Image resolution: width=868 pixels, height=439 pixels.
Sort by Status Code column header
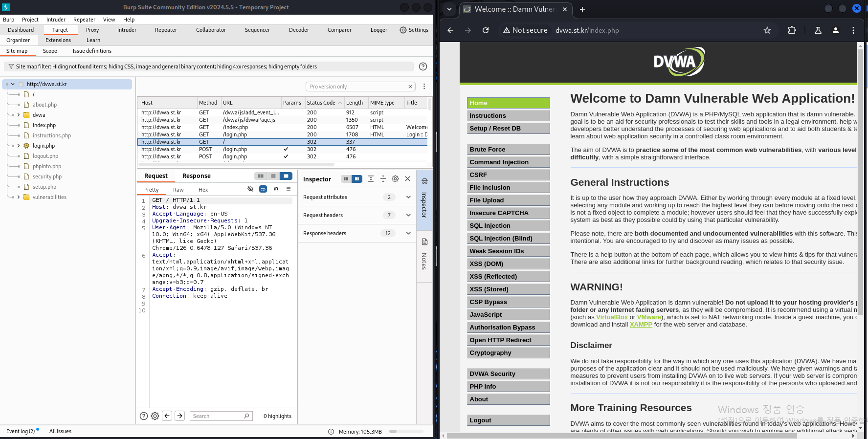[324, 103]
